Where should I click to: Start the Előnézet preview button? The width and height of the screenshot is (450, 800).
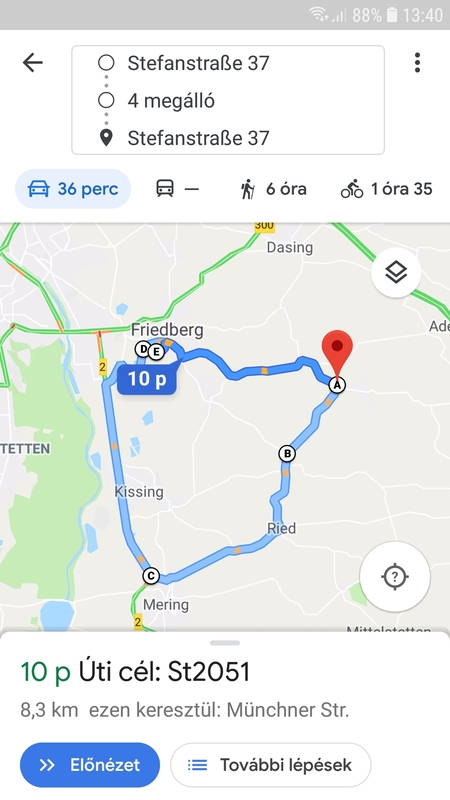pyautogui.click(x=90, y=765)
